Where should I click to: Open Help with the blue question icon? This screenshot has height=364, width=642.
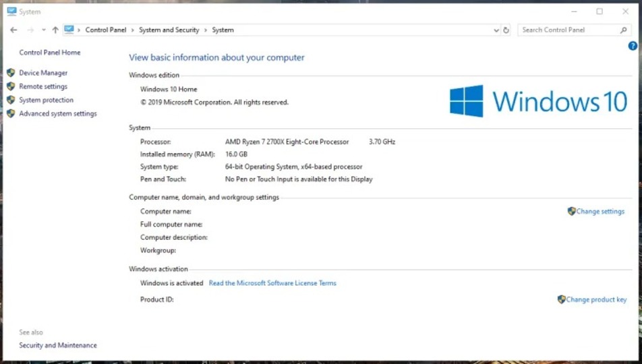tap(633, 46)
